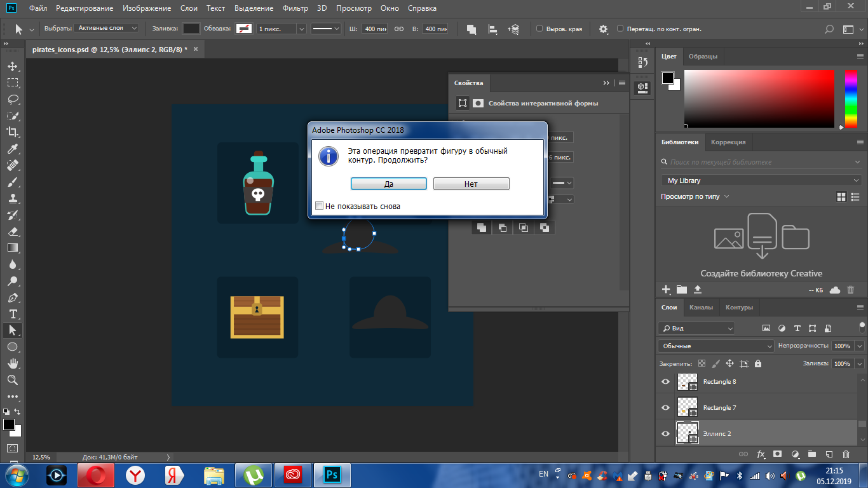Select the Move tool
Image resolution: width=868 pixels, height=488 pixels.
click(12, 66)
